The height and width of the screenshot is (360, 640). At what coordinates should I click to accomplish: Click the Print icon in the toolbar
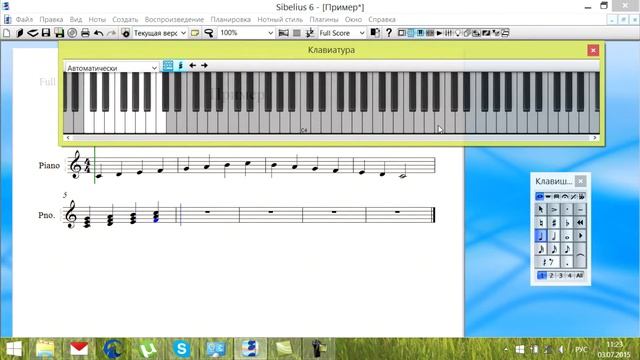pyautogui.click(x=85, y=33)
